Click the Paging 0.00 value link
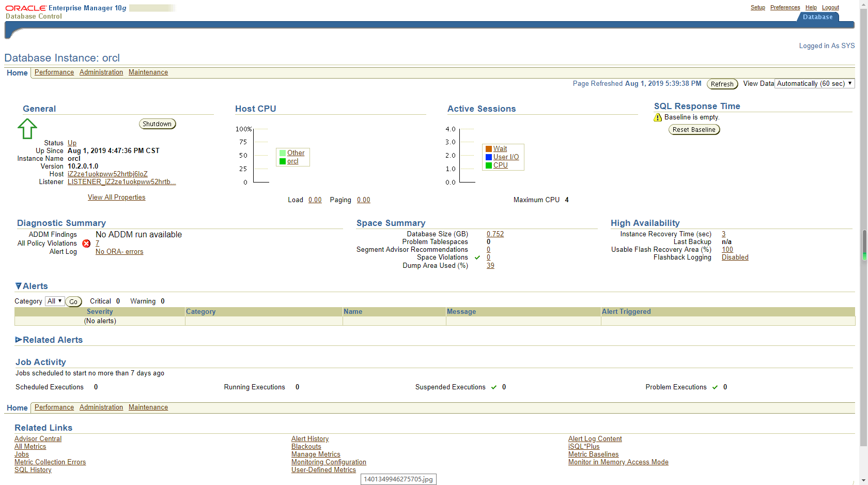 click(x=364, y=200)
